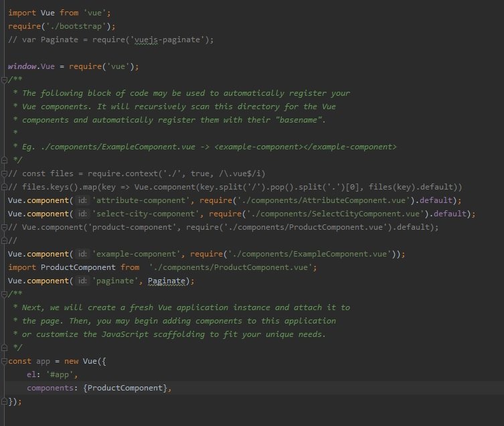This screenshot has height=426, width=504.
Task: Click the squiggly-underlined 'vuejs' word in comment
Action: (x=147, y=40)
